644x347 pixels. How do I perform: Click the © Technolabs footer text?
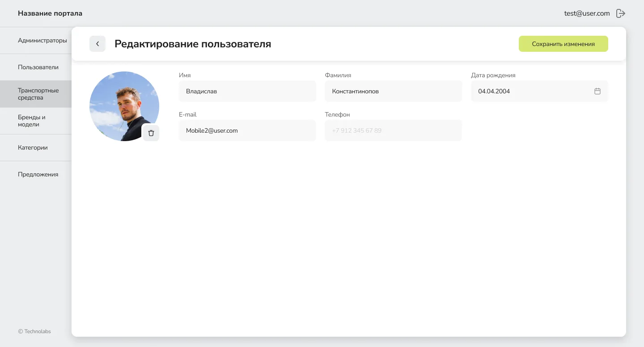click(x=34, y=331)
